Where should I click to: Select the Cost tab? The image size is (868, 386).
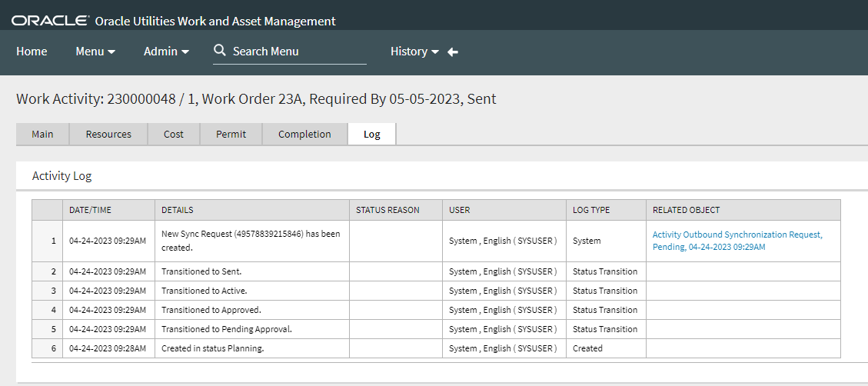174,134
